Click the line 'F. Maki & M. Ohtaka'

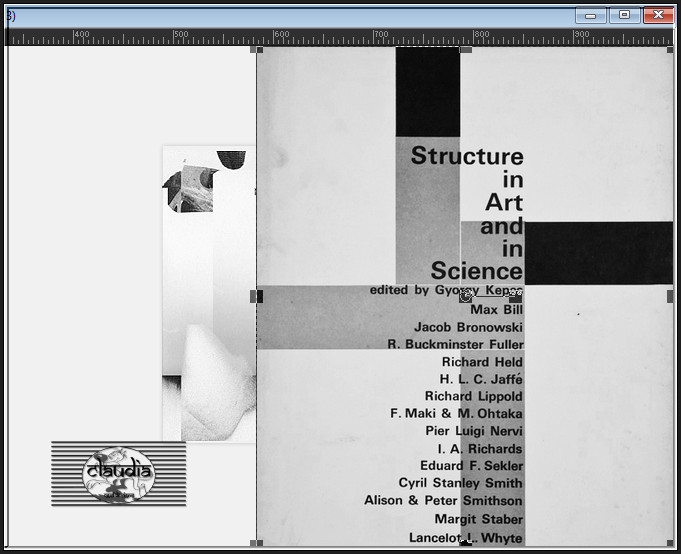456,413
